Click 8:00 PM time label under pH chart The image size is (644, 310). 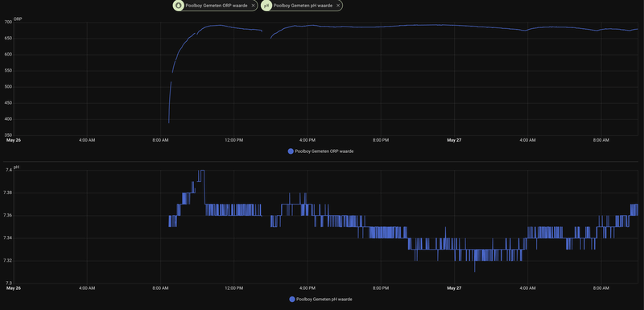(x=381, y=287)
